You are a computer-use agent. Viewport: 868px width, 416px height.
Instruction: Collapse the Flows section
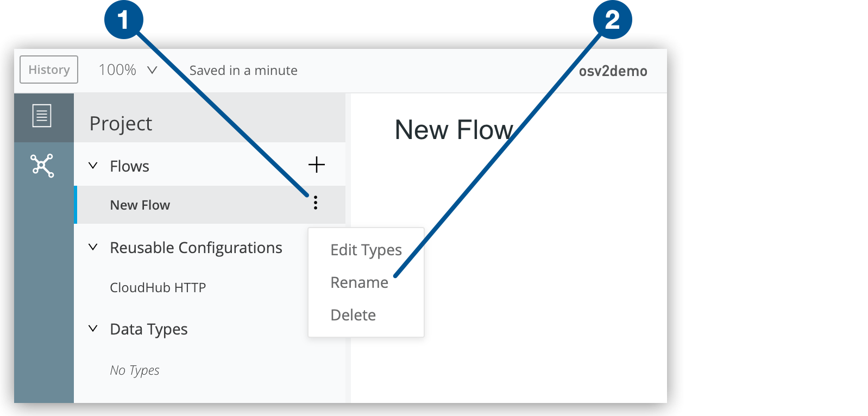coord(93,166)
